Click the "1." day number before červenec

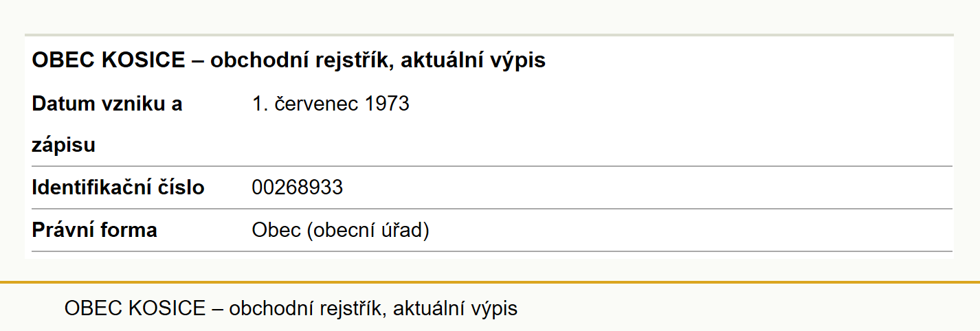260,104
